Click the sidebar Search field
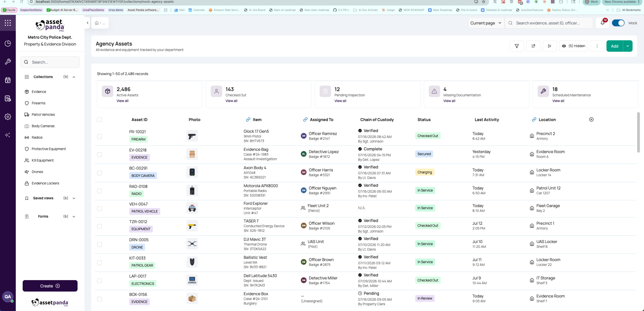 coord(50,62)
